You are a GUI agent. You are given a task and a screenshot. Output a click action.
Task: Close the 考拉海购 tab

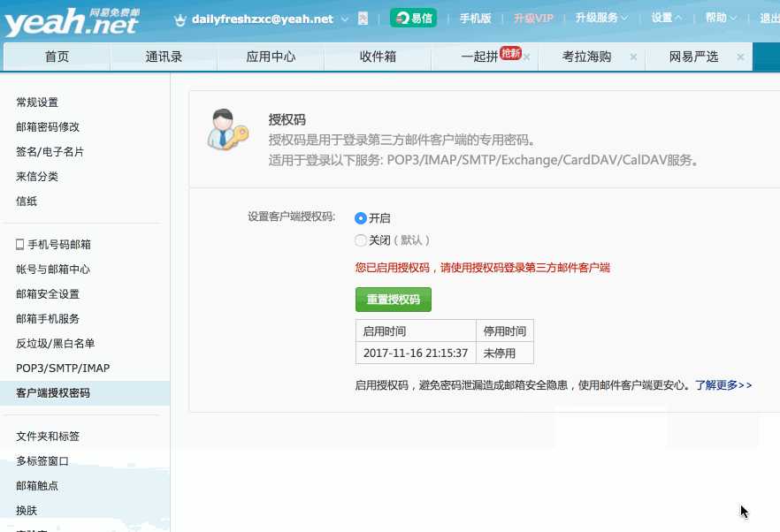click(632, 56)
